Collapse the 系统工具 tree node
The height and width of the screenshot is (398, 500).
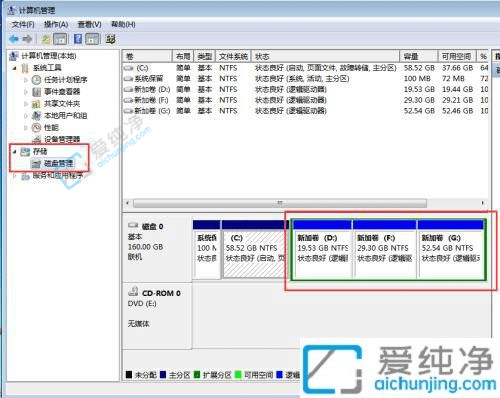click(x=14, y=68)
